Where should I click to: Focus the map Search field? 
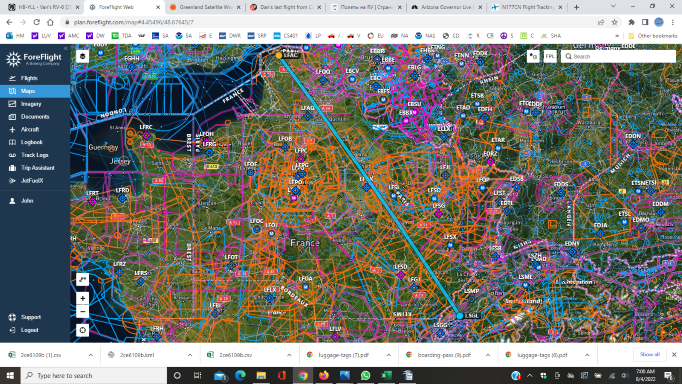pos(618,56)
